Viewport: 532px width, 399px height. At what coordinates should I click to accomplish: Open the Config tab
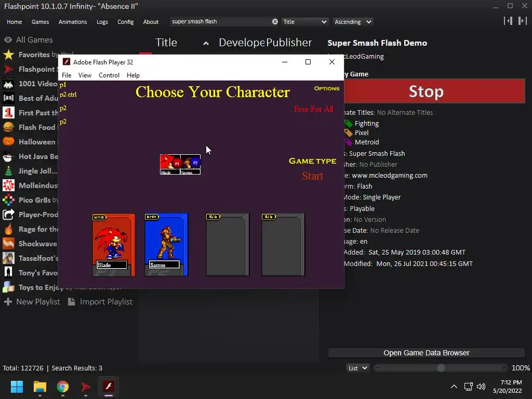(126, 22)
